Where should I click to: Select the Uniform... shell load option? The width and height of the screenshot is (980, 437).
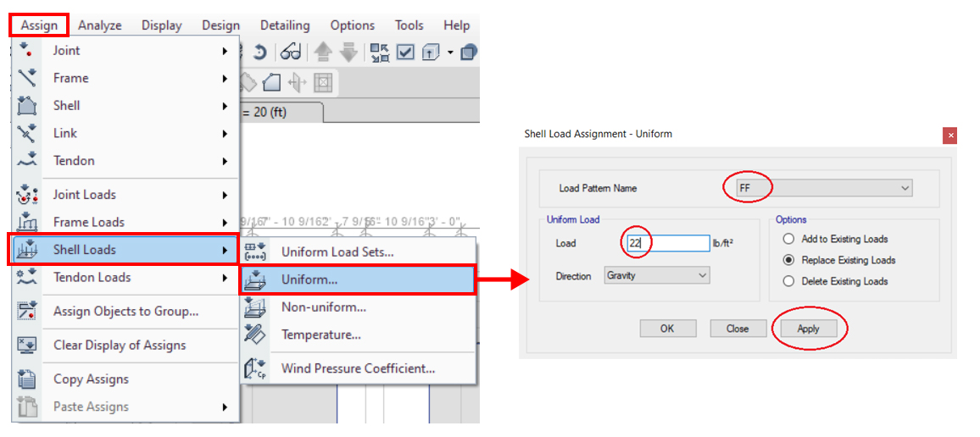click(x=358, y=279)
